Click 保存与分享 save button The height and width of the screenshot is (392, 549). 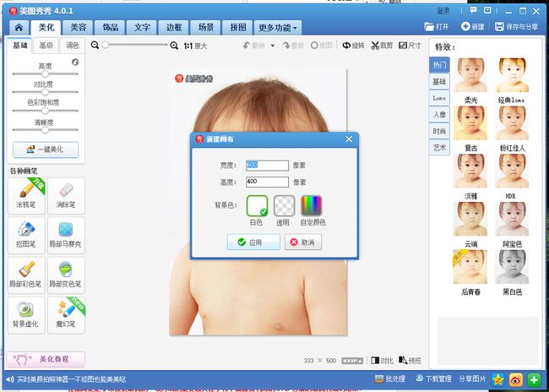pyautogui.click(x=516, y=27)
